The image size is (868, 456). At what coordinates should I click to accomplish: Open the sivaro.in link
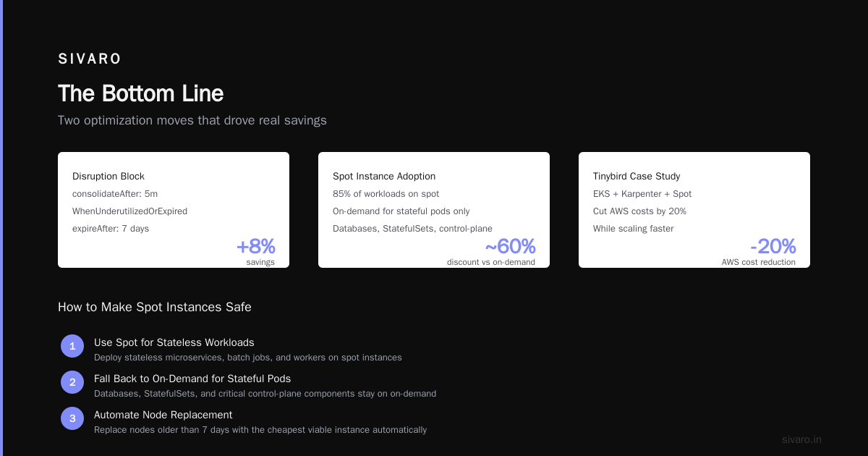tap(801, 439)
